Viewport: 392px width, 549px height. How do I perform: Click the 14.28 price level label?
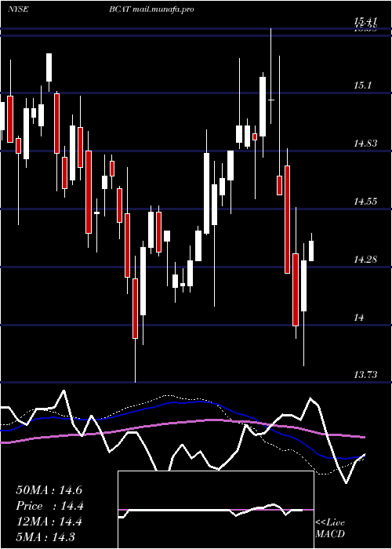365,260
